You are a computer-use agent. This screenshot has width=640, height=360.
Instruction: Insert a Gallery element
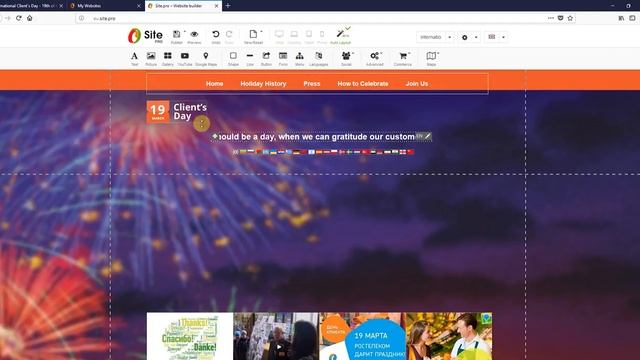[x=167, y=56]
